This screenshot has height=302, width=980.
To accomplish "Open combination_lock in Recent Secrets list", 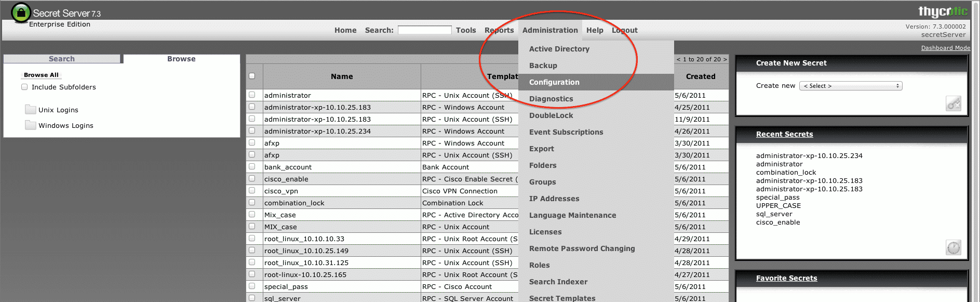I will [x=786, y=172].
